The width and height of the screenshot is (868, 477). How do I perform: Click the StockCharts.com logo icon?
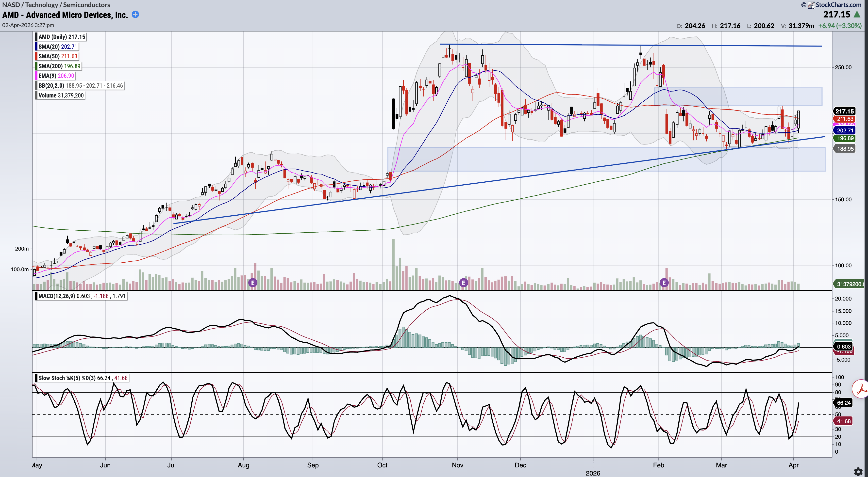811,5
